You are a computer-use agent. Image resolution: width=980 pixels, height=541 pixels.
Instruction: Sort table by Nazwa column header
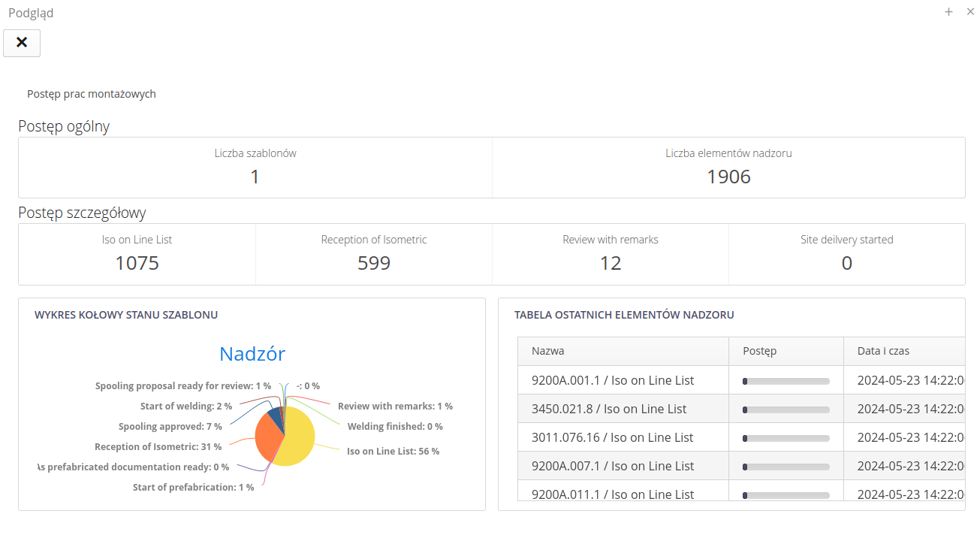[548, 351]
